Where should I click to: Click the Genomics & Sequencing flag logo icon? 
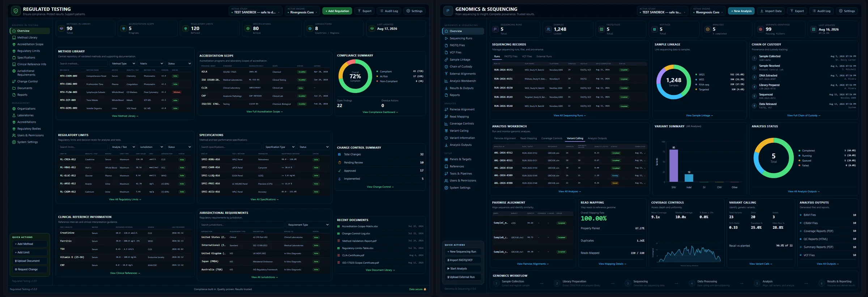[x=448, y=11]
